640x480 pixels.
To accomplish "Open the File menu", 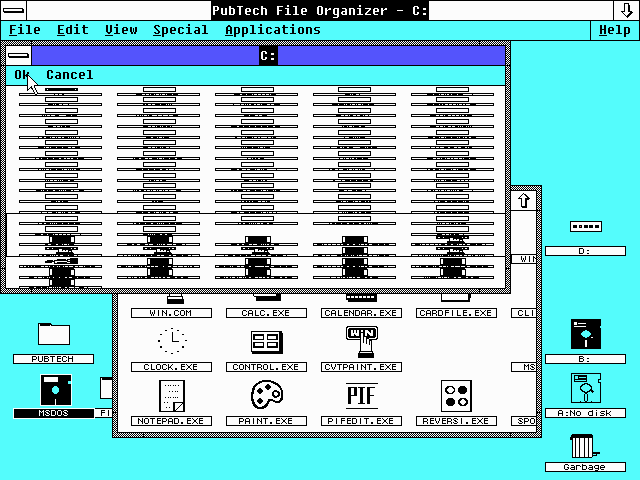I will [x=24, y=30].
